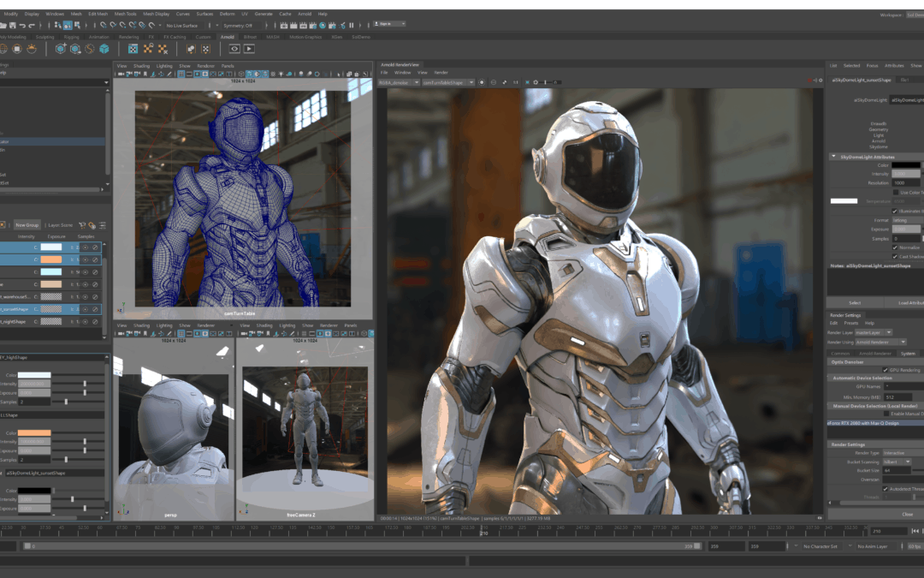
Task: Click the frame 210 marker on timeline
Action: click(x=483, y=531)
